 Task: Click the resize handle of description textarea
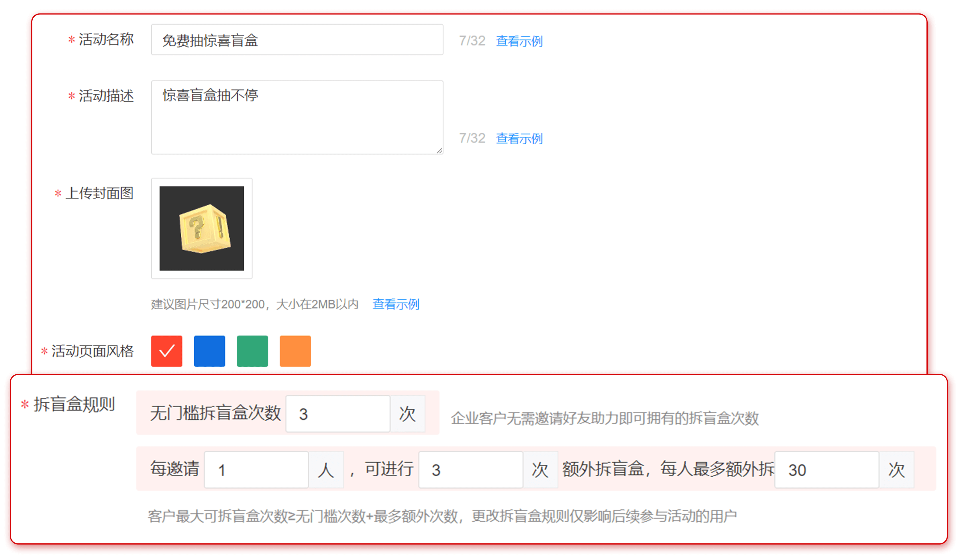(439, 151)
